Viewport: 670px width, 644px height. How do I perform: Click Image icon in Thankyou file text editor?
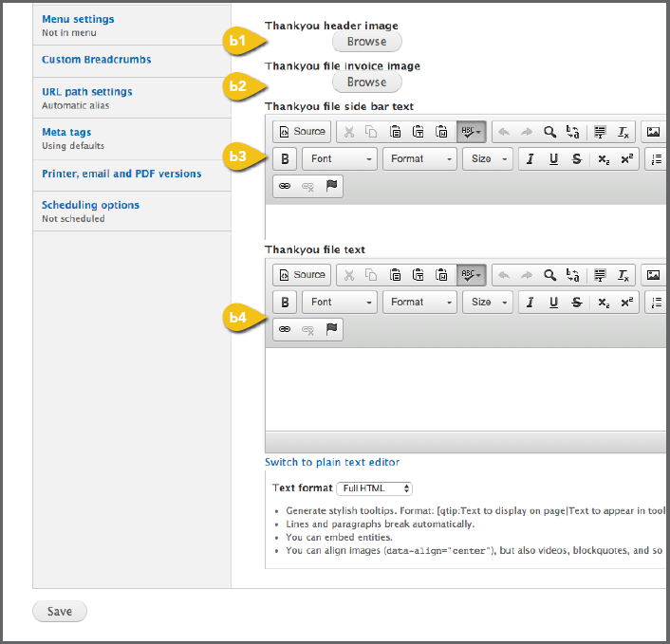click(653, 275)
